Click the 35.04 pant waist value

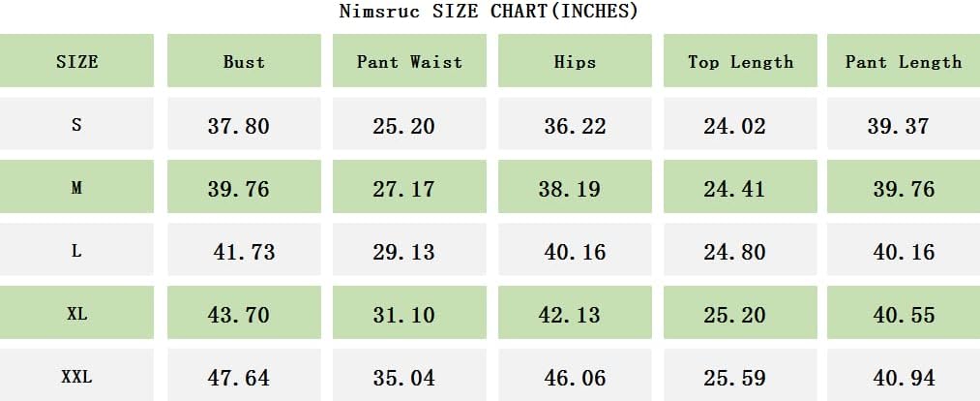[404, 378]
